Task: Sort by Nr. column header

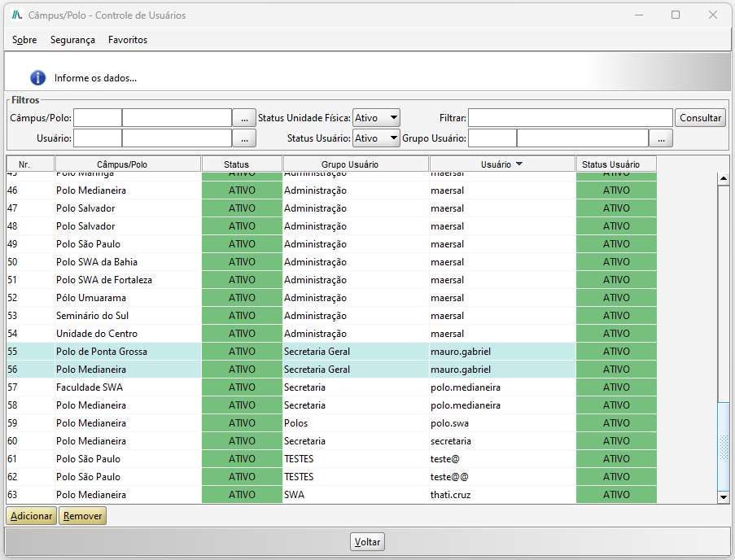Action: [30, 164]
